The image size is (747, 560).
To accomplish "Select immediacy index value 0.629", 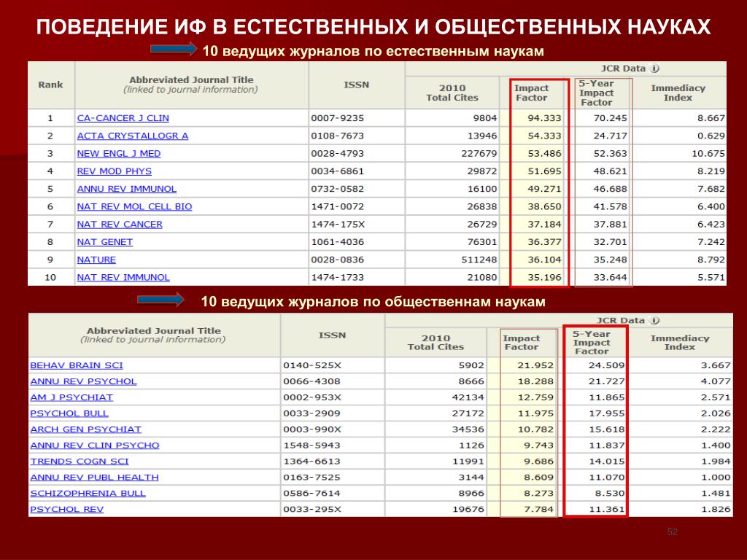I will 711,136.
